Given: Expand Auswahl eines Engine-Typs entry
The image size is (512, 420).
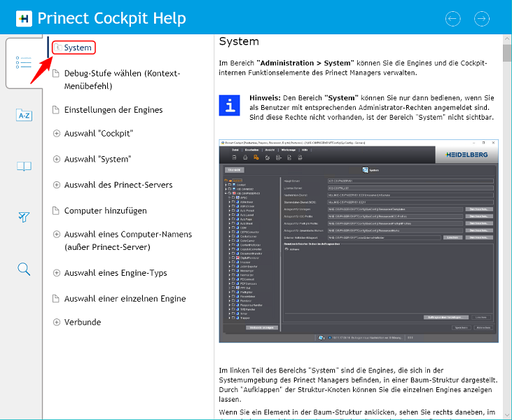Looking at the screenshot, I should point(57,273).
